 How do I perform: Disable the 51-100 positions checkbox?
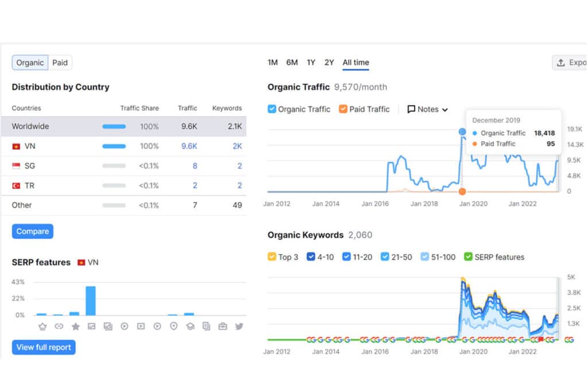coord(424,257)
